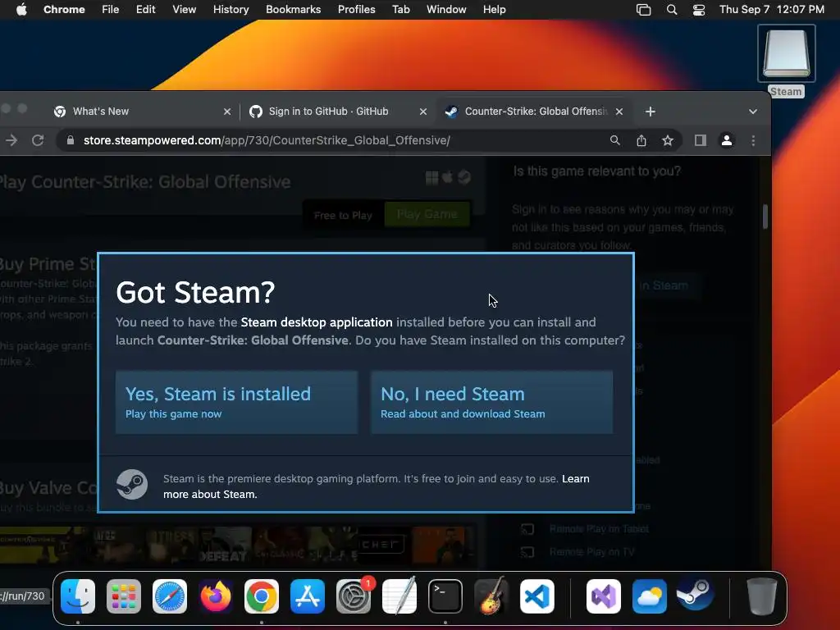Open the History menu

[231, 9]
